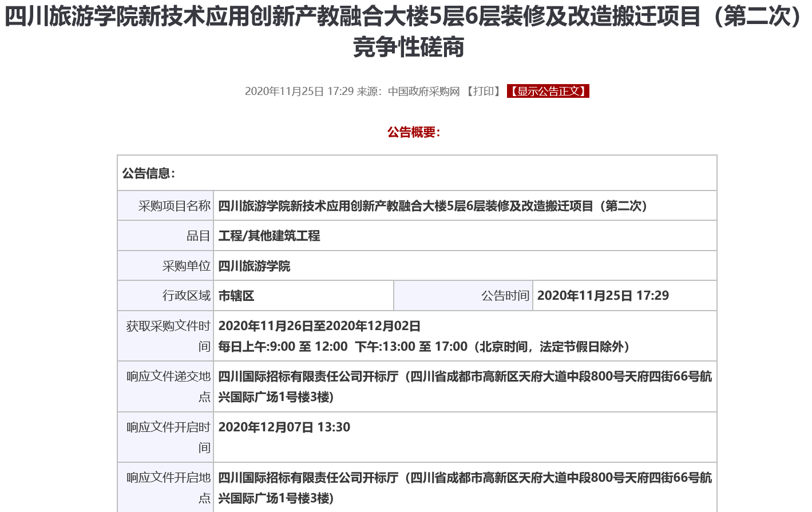The height and width of the screenshot is (512, 812).
Task: Click the 公告概要 red heading
Action: tap(414, 133)
